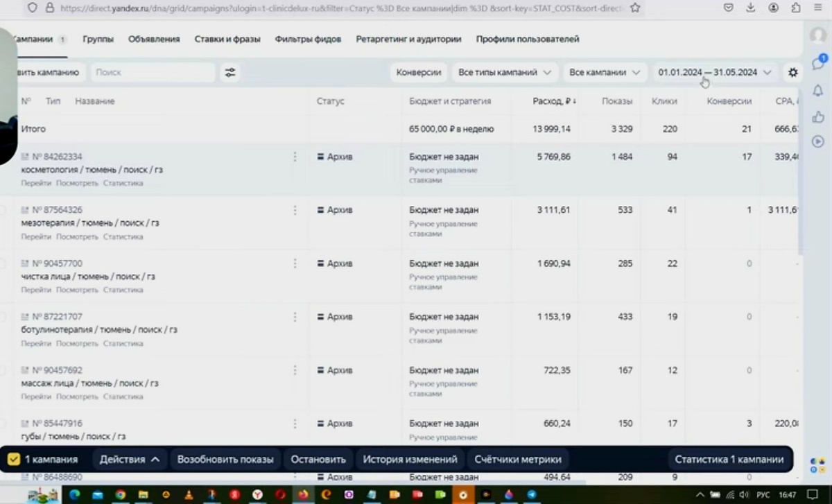Open the user avatar in the sidebar

pos(818,35)
